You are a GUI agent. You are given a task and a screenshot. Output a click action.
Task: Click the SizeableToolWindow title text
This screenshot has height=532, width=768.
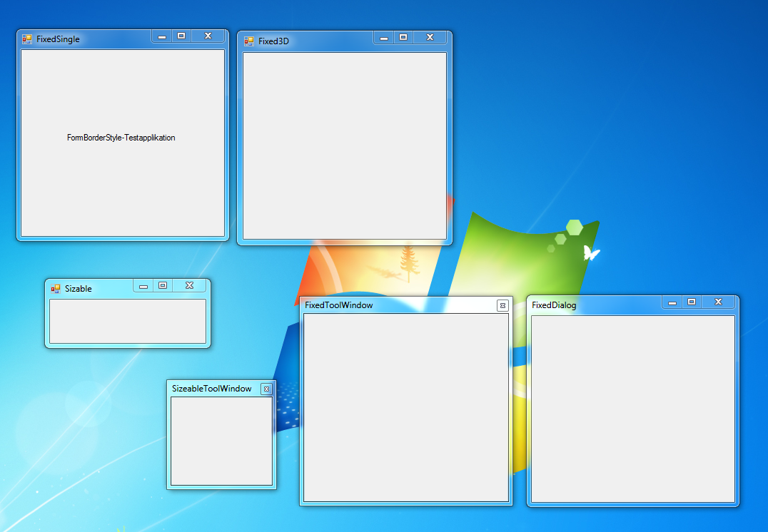[211, 389]
